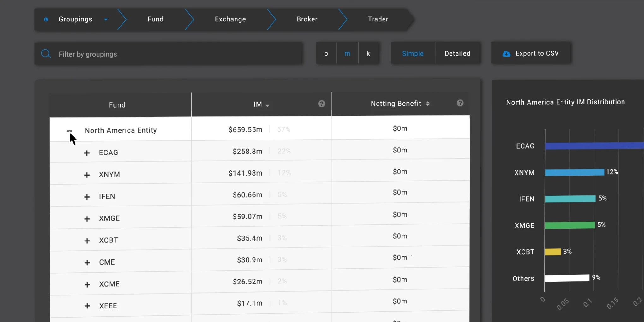Switch units to millions (m)
Screen dimensions: 644x322
[x=347, y=53]
